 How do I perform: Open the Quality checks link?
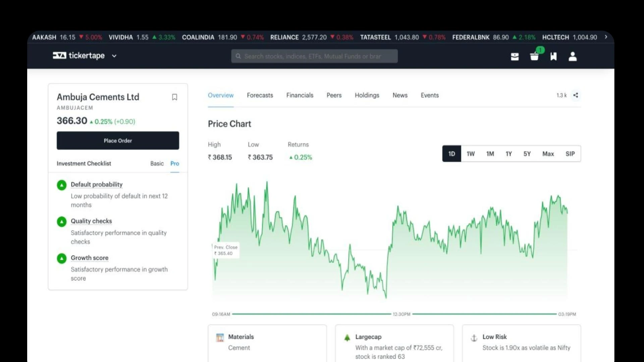[x=91, y=221]
